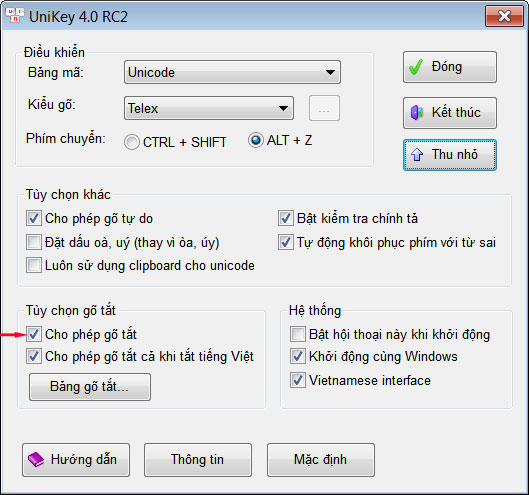Click the Thu nhỏ up-arrow icon

417,155
